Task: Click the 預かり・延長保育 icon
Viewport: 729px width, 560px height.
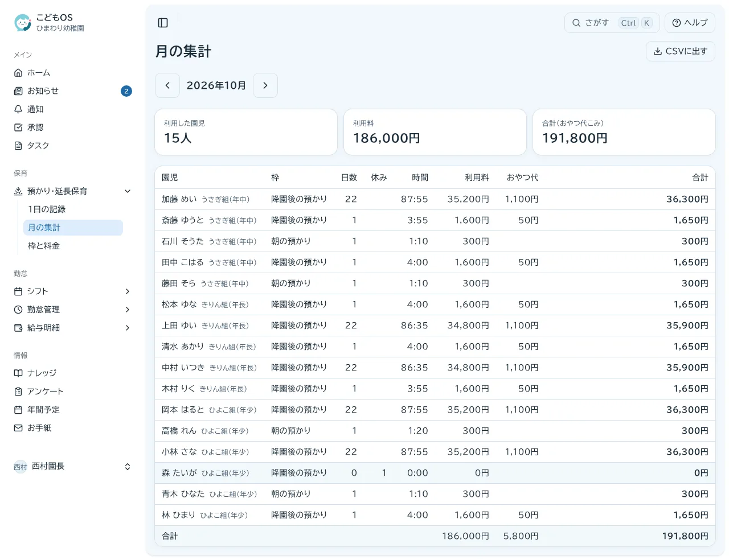Action: coord(18,191)
